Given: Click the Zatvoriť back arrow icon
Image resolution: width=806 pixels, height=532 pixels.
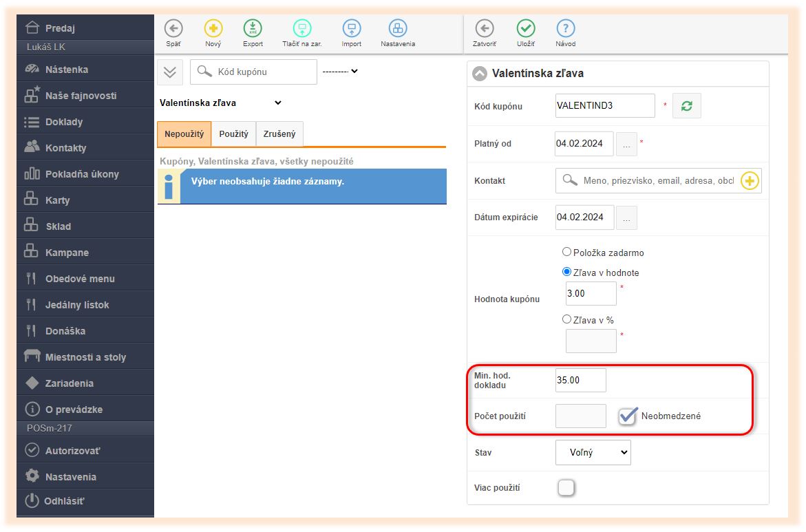Looking at the screenshot, I should tap(485, 28).
